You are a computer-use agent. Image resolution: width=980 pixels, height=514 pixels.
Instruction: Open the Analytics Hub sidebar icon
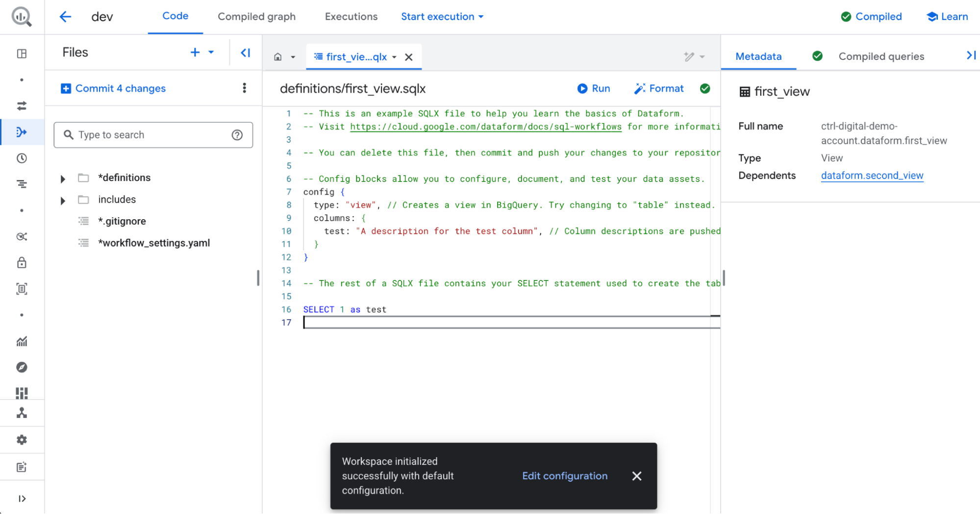click(x=22, y=236)
